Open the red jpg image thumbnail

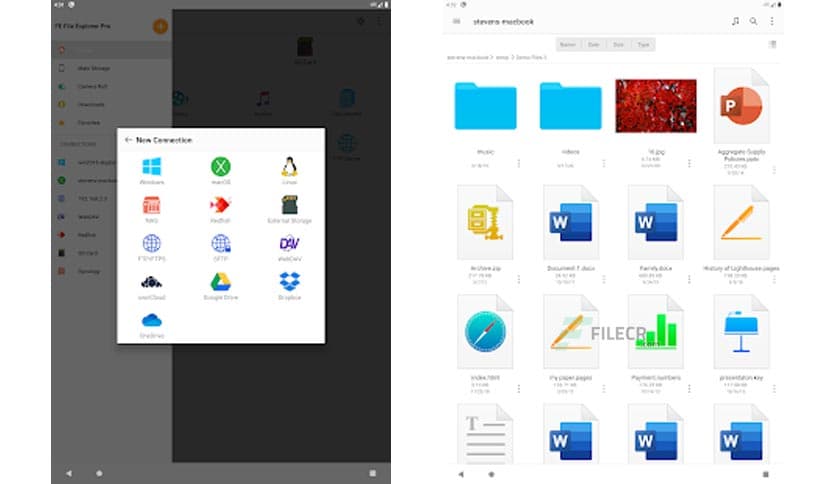coord(656,106)
